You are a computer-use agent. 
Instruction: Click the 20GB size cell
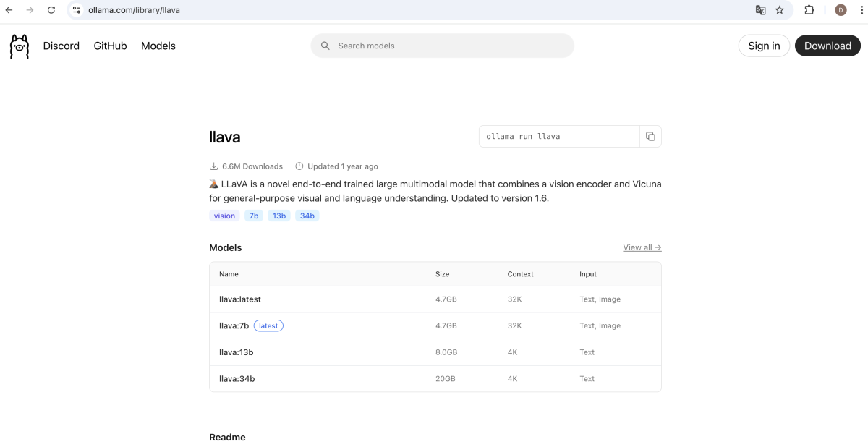pos(445,378)
